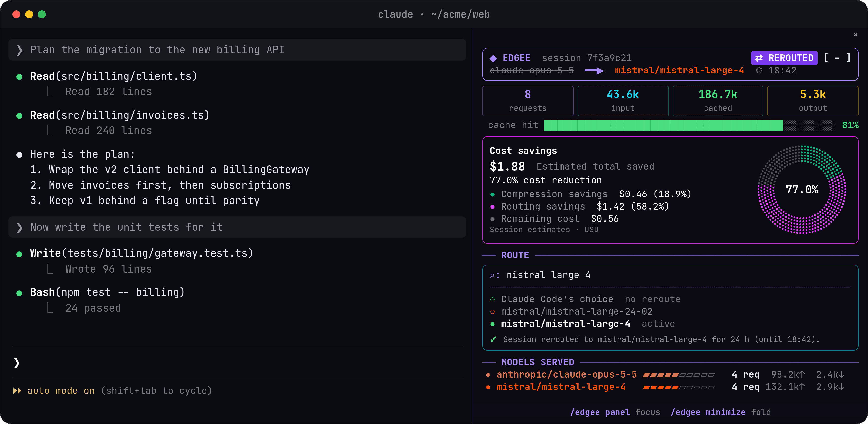
Task: Click the REROUTED status badge
Action: [784, 58]
